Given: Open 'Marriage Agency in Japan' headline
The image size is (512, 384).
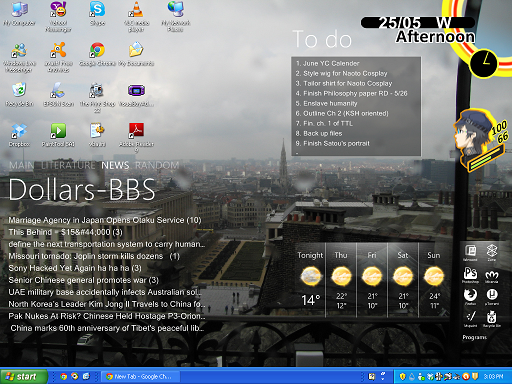Looking at the screenshot, I should tap(105, 220).
